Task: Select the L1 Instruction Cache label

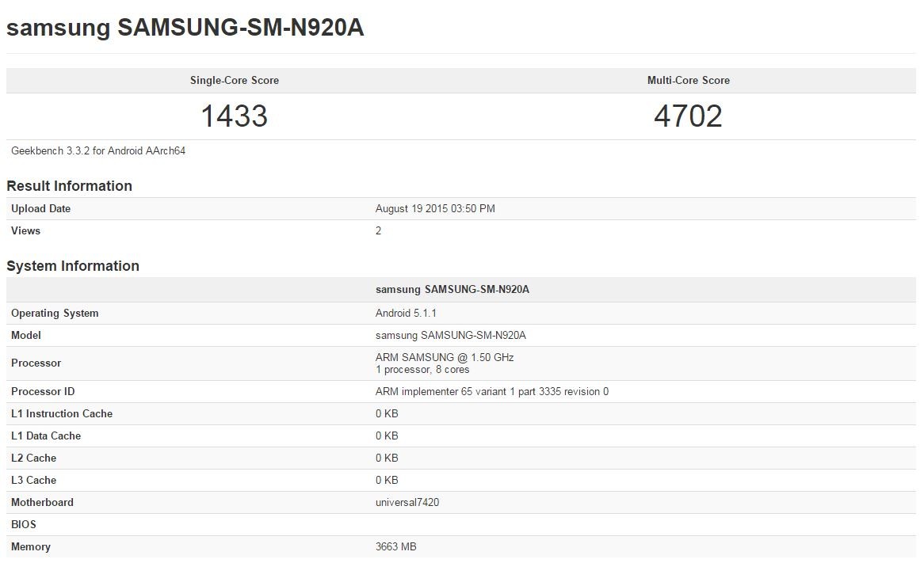Action: (x=62, y=414)
